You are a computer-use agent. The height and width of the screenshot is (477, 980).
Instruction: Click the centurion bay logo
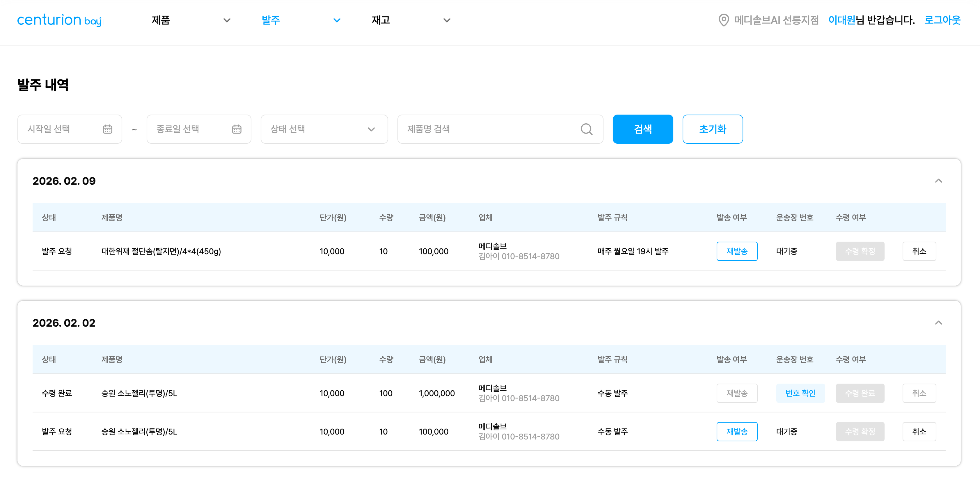coord(59,20)
